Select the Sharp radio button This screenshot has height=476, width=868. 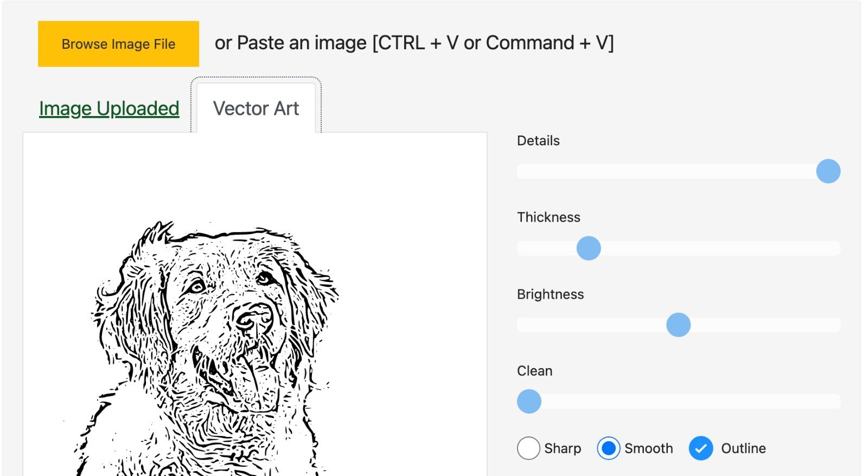point(528,448)
